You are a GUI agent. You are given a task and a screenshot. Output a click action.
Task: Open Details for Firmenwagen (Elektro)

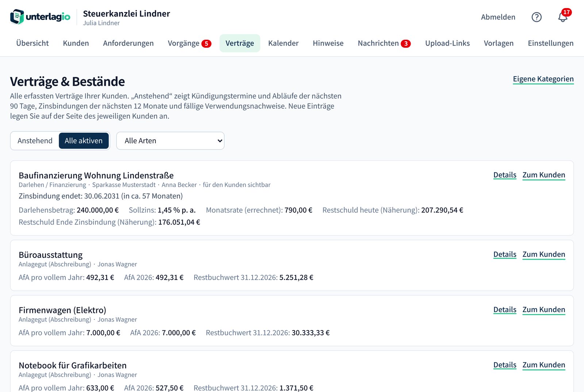coord(505,310)
